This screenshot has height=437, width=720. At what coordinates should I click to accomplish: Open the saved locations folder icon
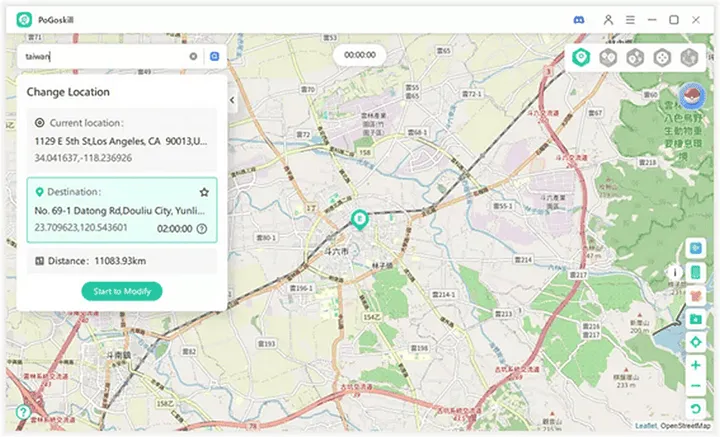pos(695,319)
